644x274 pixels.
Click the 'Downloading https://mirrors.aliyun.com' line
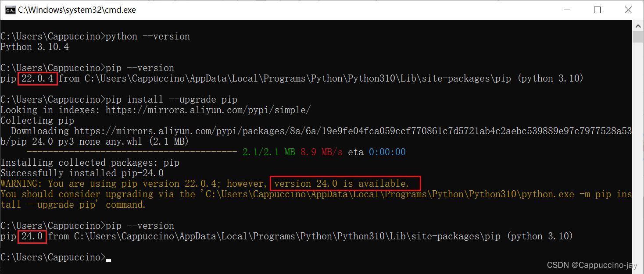click(x=321, y=131)
